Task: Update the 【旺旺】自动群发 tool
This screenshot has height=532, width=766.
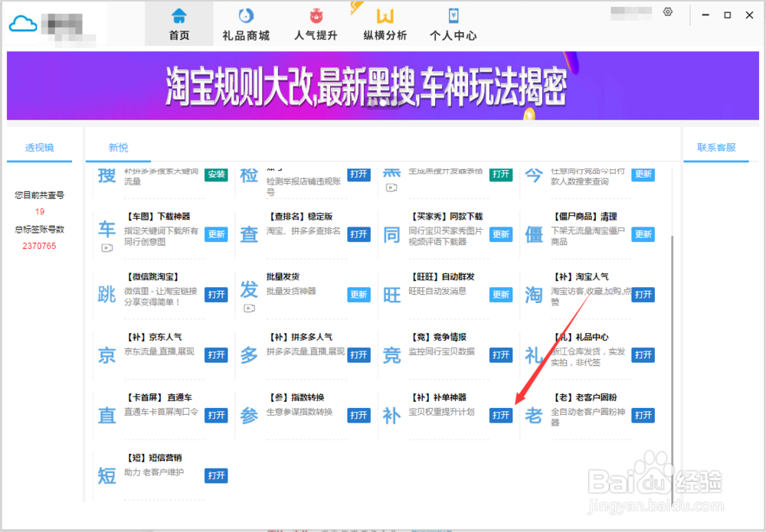Action: (x=501, y=295)
